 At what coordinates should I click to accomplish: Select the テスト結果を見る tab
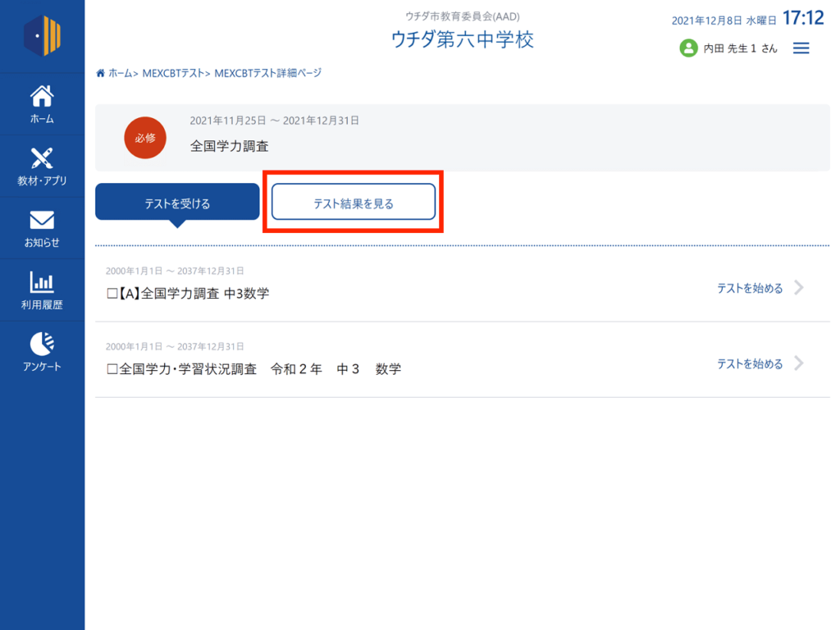pos(353,202)
